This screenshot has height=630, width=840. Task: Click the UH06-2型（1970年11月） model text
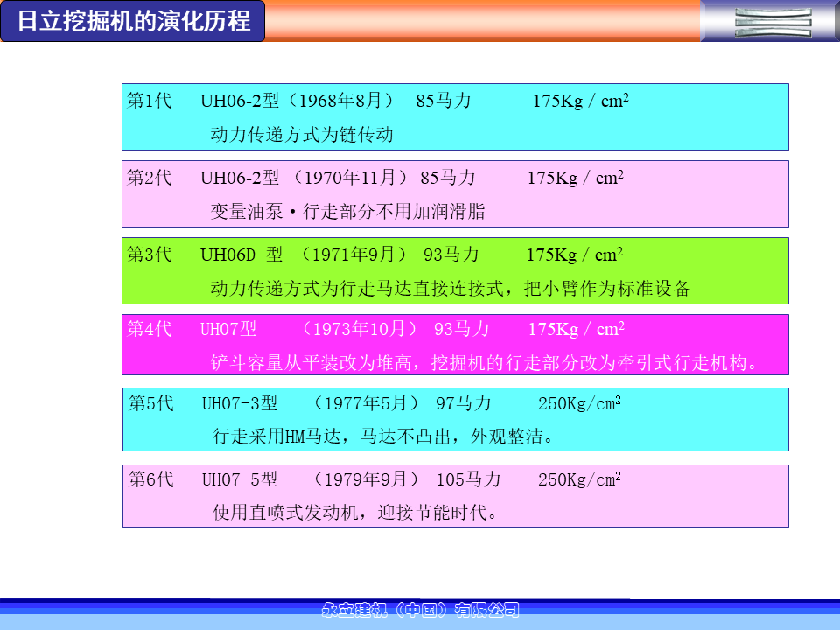(304, 178)
